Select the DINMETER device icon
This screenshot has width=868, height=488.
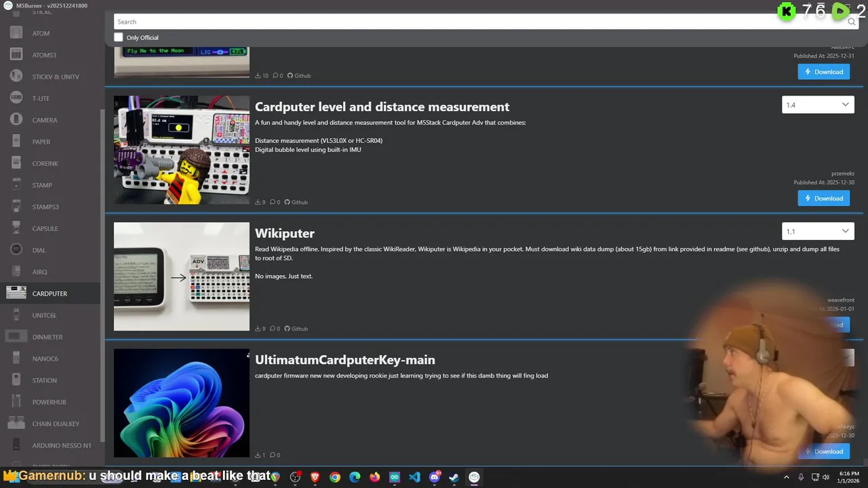pos(16,337)
